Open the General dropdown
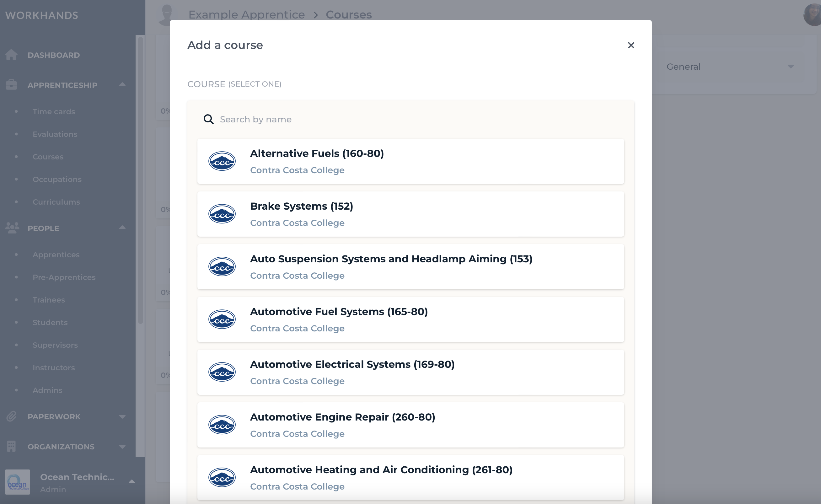This screenshot has width=821, height=504. coord(730,67)
